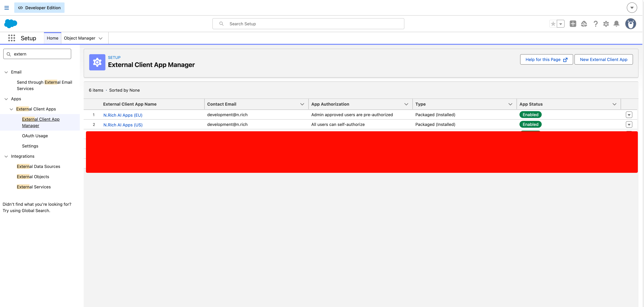Open the user profile avatar

click(x=631, y=24)
